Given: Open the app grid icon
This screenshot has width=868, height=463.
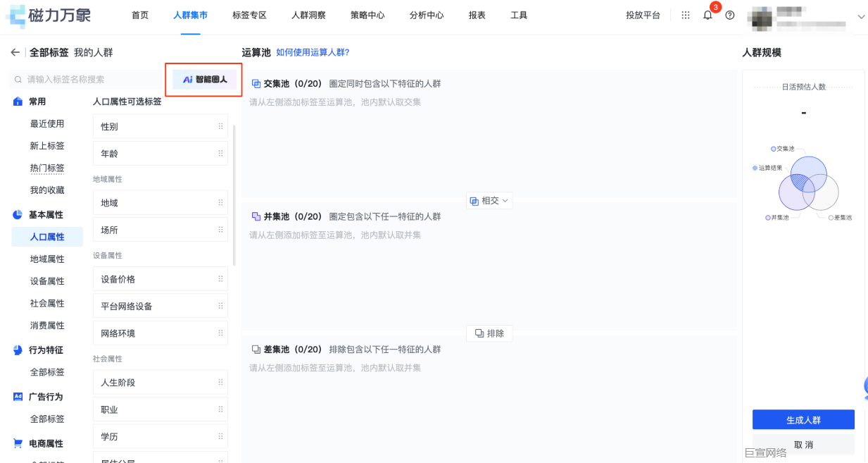Looking at the screenshot, I should point(686,16).
